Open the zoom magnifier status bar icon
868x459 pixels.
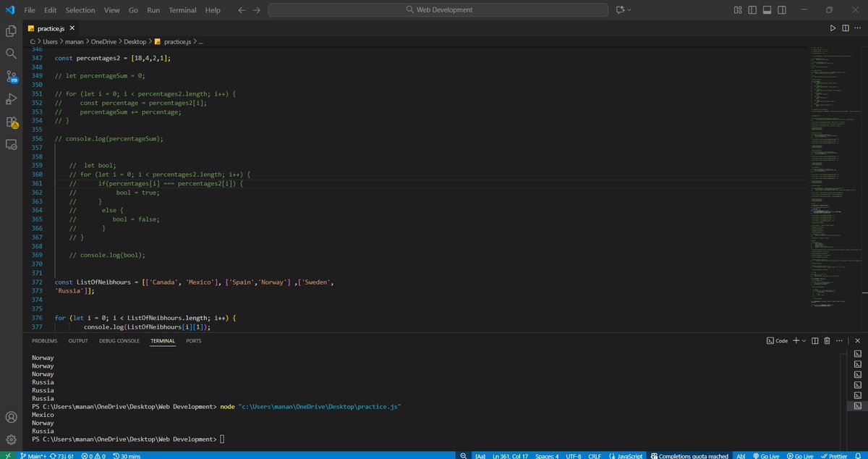(x=462, y=455)
